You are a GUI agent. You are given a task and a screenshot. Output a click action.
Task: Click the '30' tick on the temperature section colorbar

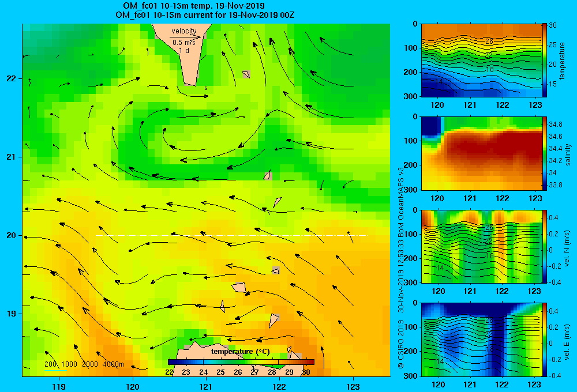point(553,25)
